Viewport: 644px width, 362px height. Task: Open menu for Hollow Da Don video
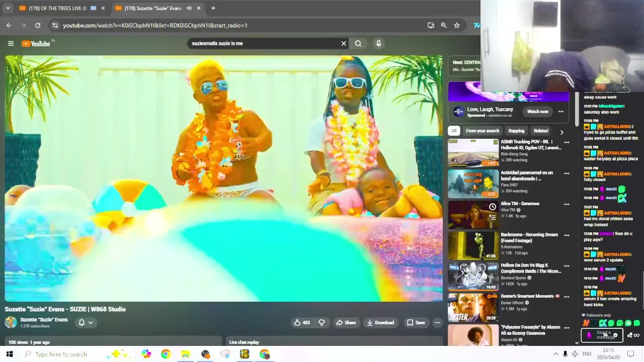point(567,266)
